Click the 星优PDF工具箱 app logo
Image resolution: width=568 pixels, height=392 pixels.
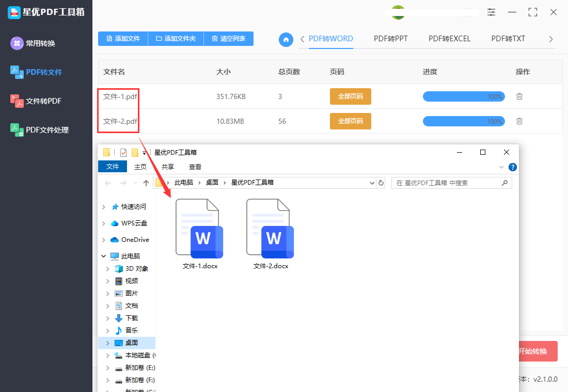14,12
